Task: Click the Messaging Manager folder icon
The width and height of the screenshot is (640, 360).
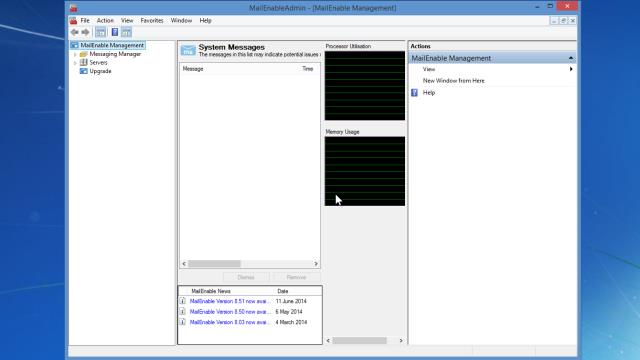Action: (84, 54)
